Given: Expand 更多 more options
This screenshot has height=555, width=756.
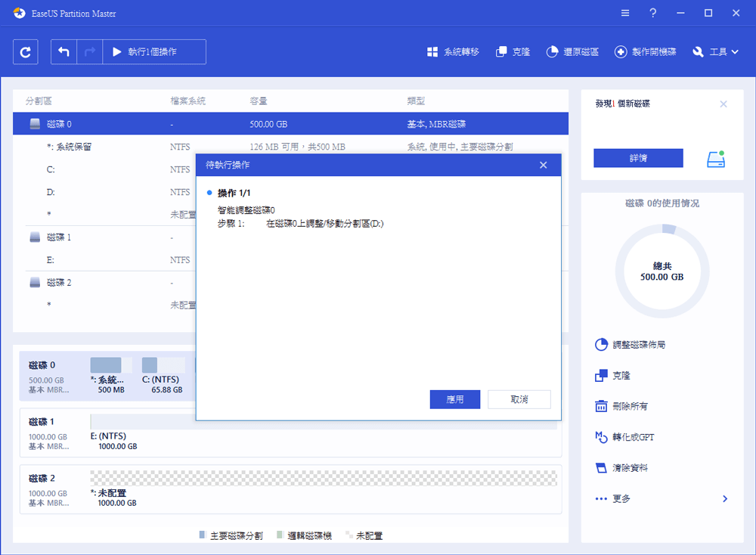Looking at the screenshot, I should click(x=613, y=498).
